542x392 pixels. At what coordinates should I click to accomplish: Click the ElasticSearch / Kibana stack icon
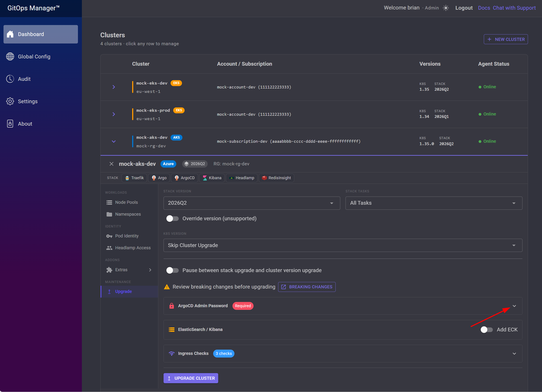tap(172, 330)
